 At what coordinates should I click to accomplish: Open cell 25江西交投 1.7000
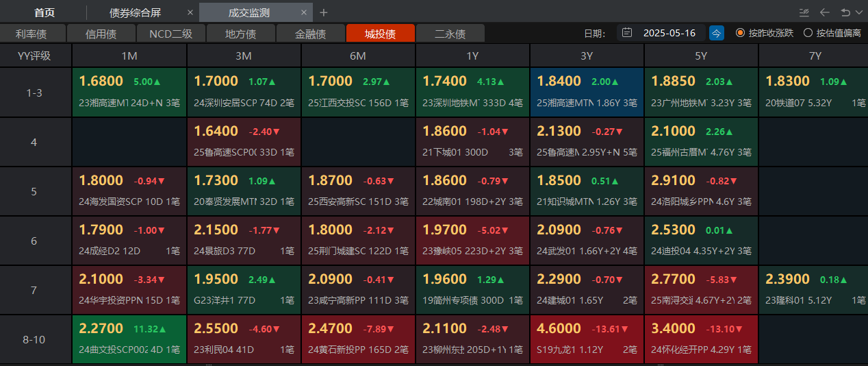[358, 93]
